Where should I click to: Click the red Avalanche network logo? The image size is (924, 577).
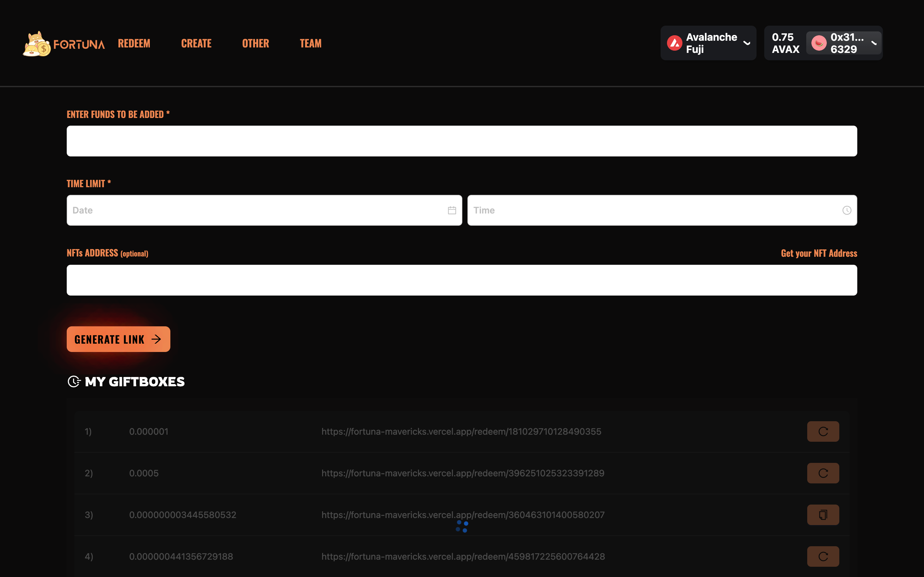(x=674, y=43)
